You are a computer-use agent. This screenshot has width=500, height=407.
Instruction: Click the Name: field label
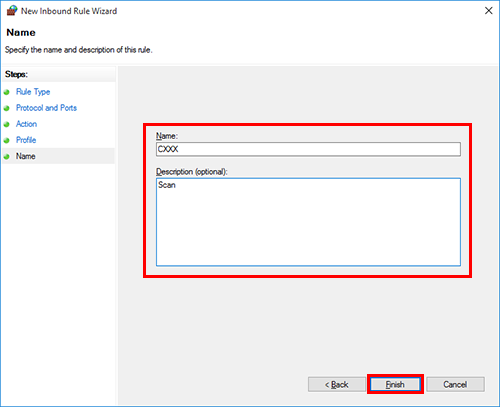tap(167, 136)
